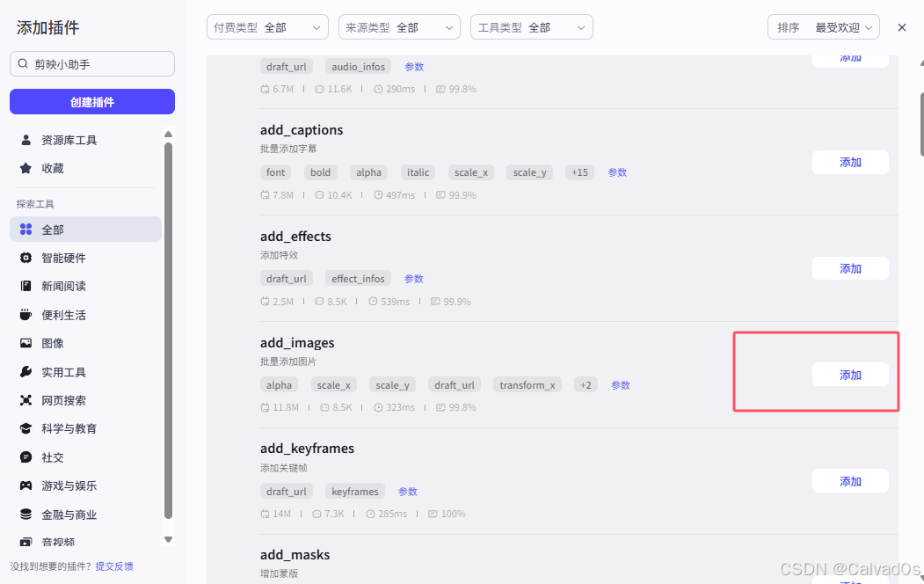Click the font parameter tag

click(276, 172)
